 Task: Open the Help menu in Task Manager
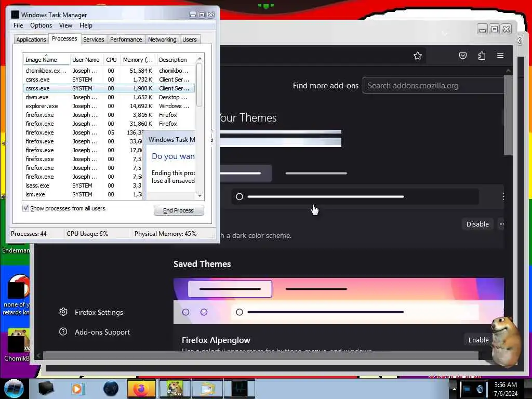point(86,25)
